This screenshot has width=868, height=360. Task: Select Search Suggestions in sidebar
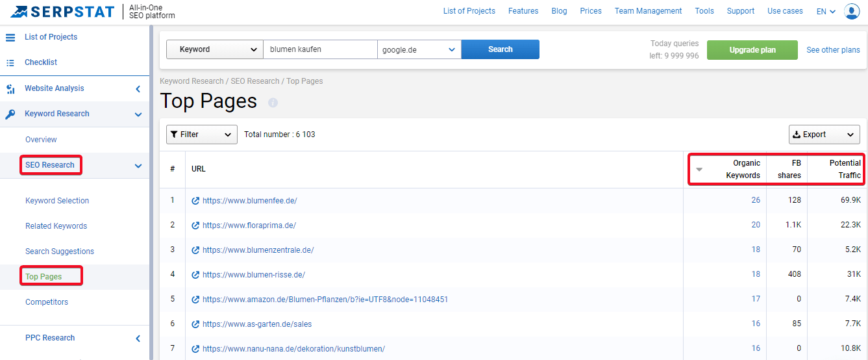(x=60, y=251)
